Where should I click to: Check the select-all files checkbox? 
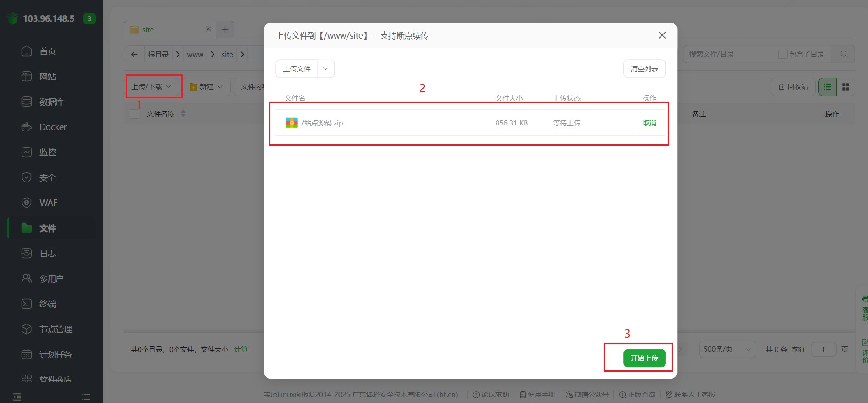pyautogui.click(x=134, y=114)
